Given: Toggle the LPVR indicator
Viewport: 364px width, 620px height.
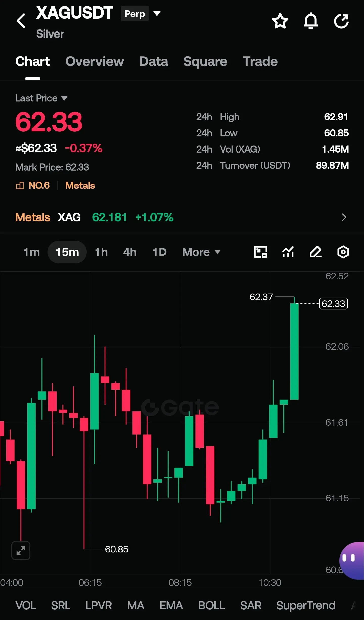Looking at the screenshot, I should [99, 606].
